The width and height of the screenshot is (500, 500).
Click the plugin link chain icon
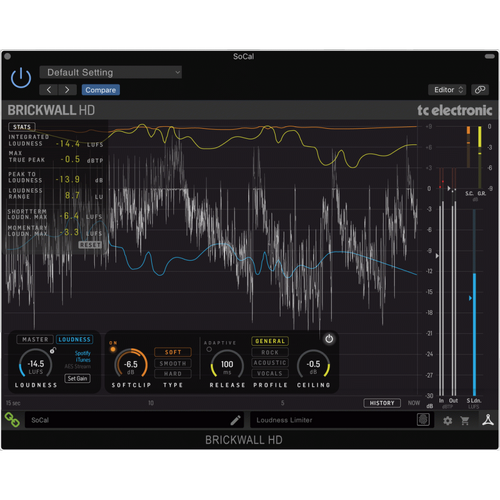(480, 90)
